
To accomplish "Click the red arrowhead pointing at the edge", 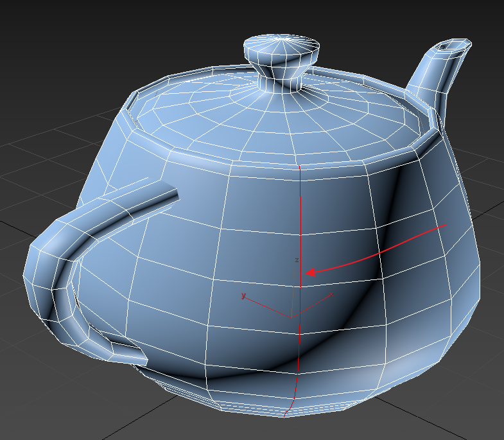I will [308, 272].
